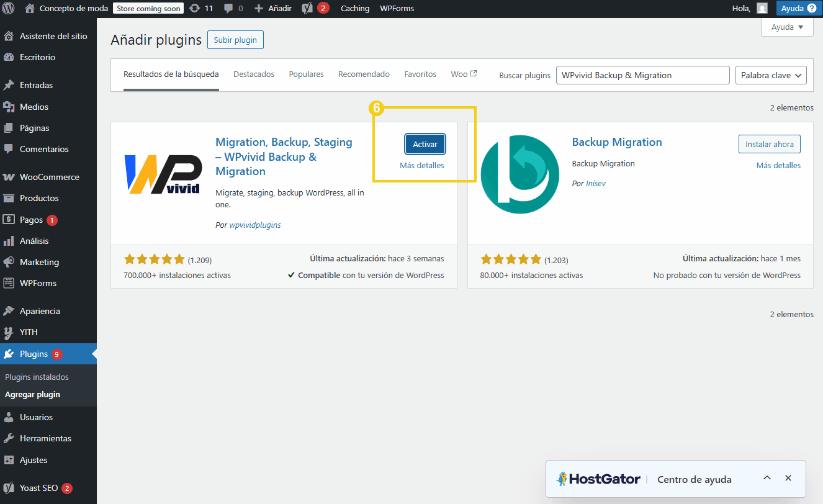Click the Buscar plugins search field
The image size is (823, 504).
coord(642,75)
